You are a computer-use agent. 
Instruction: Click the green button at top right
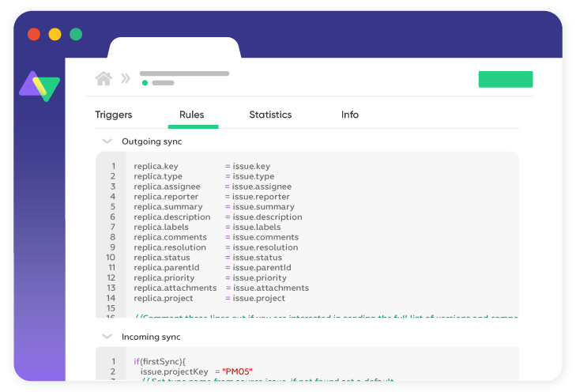click(506, 79)
